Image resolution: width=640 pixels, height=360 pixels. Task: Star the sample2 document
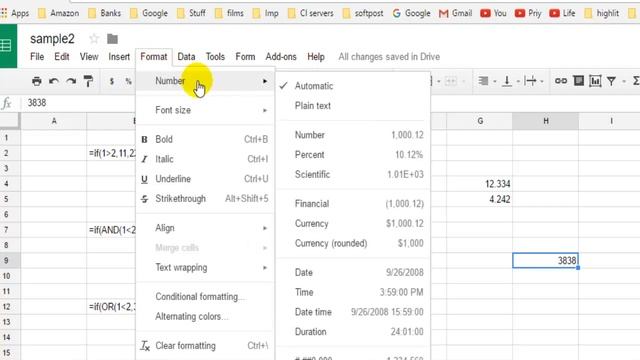point(94,39)
